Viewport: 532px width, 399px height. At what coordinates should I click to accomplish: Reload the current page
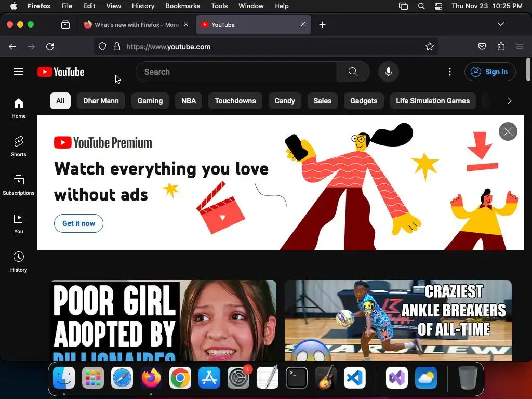pyautogui.click(x=50, y=46)
